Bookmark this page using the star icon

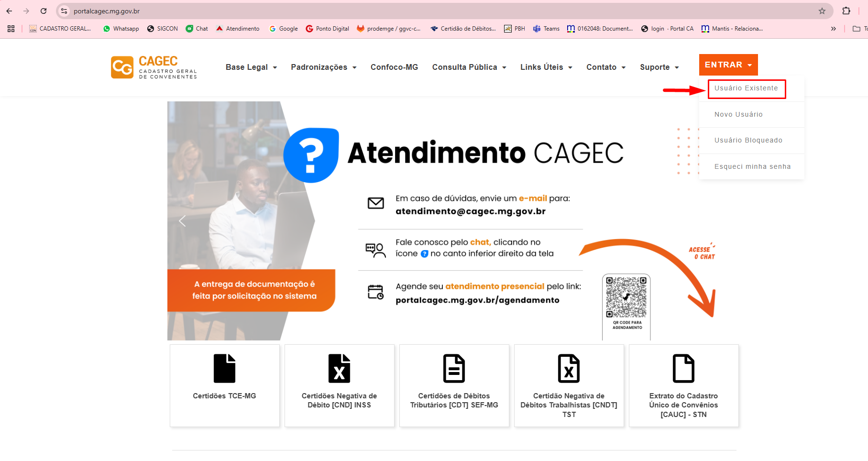click(x=822, y=11)
